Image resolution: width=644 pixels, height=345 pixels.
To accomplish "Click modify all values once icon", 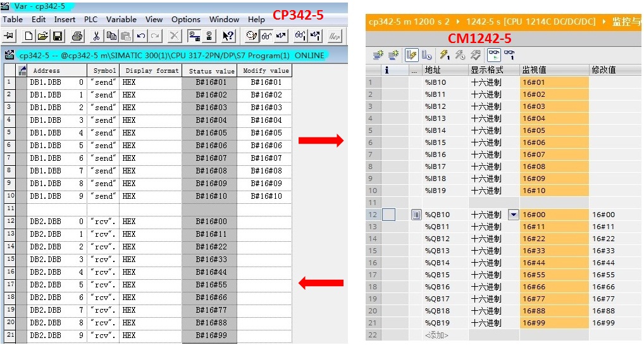I will [445, 54].
